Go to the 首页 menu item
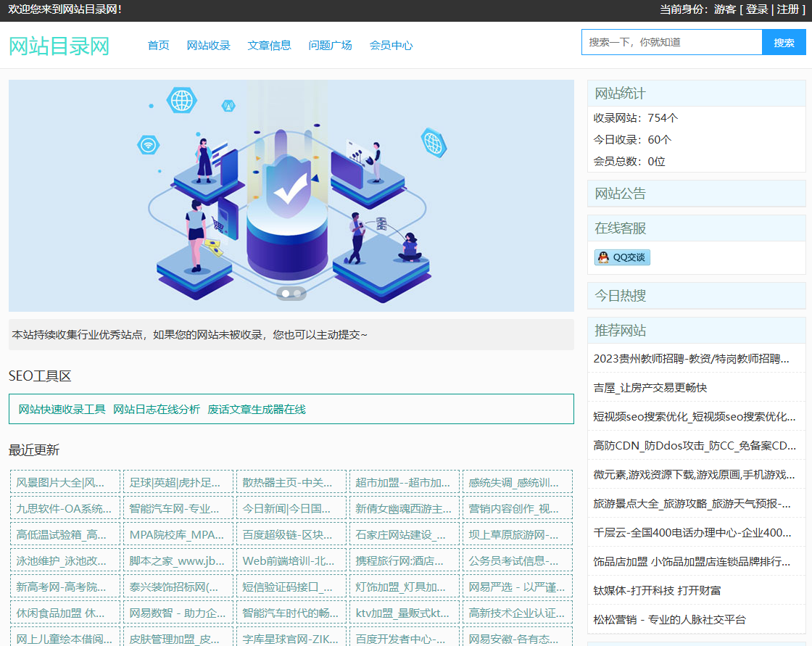Viewport: 812px width, 646px height. tap(157, 45)
